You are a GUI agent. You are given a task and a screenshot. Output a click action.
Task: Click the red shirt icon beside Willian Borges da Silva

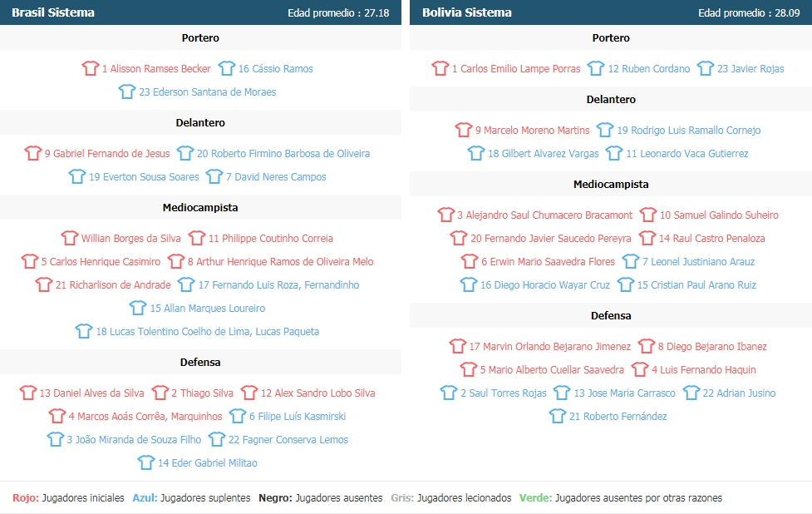[69, 239]
